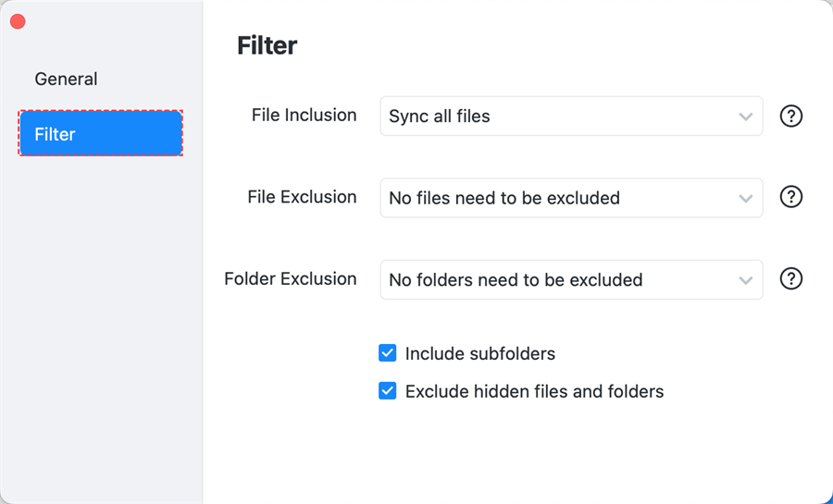The image size is (833, 504).
Task: Switch to the General tab
Action: [x=66, y=80]
